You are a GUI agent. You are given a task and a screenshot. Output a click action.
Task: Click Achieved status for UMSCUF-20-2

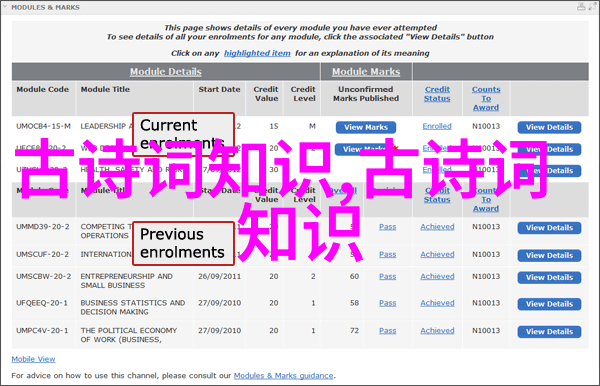click(437, 254)
